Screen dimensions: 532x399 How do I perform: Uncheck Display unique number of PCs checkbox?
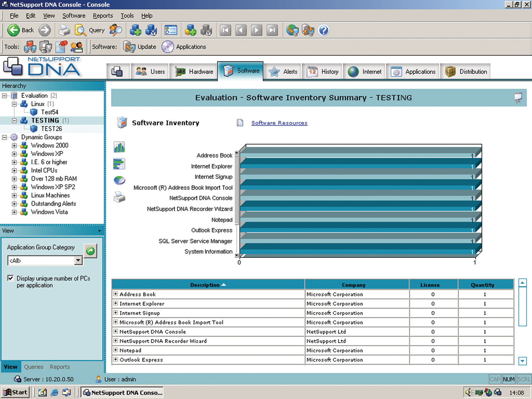(11, 278)
